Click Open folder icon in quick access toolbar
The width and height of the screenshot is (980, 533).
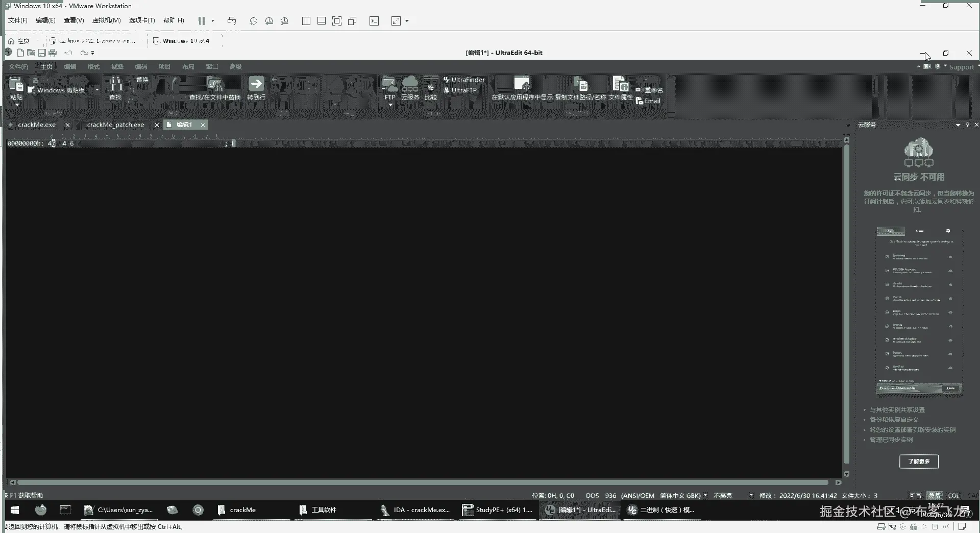(x=31, y=53)
